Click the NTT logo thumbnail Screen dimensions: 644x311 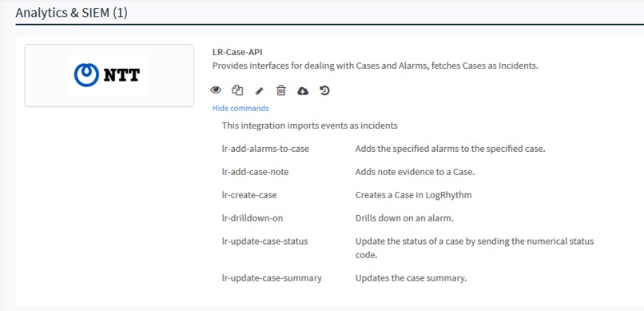(x=109, y=75)
